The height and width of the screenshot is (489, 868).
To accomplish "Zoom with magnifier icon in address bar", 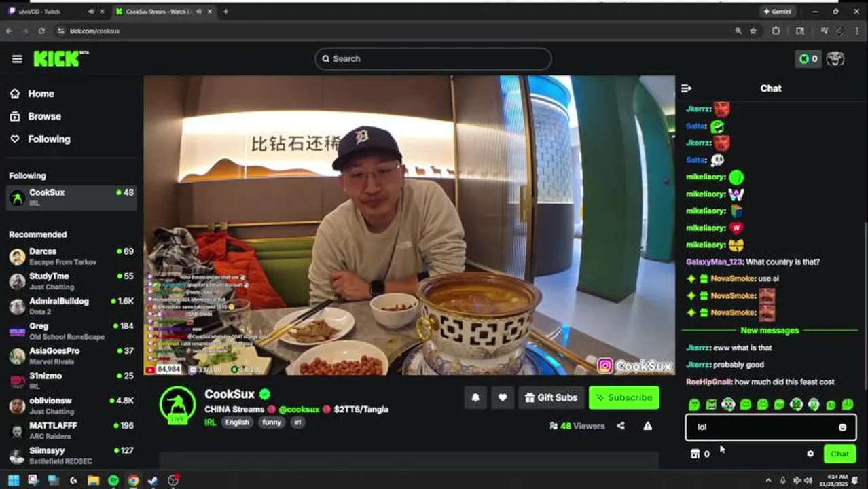I will (x=738, y=31).
